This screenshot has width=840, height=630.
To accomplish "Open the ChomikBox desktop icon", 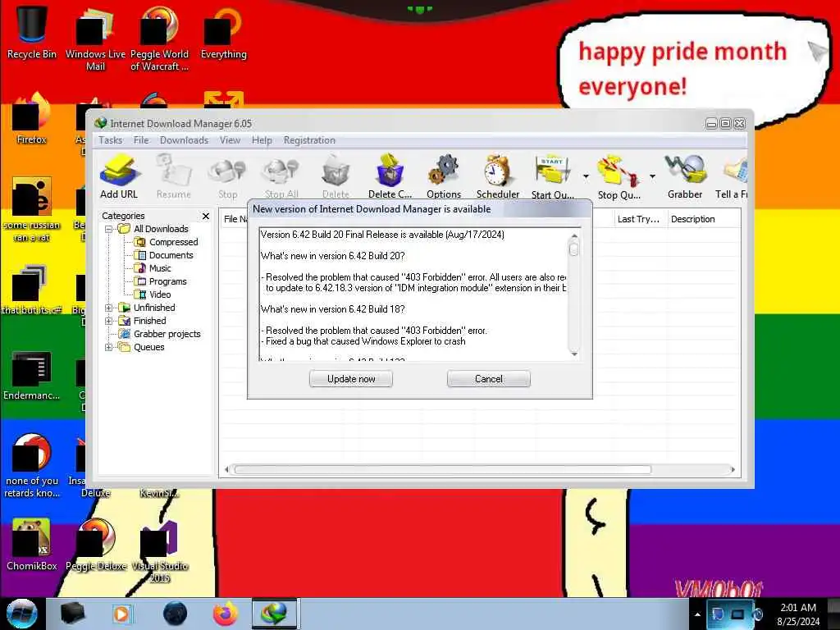I will [32, 545].
